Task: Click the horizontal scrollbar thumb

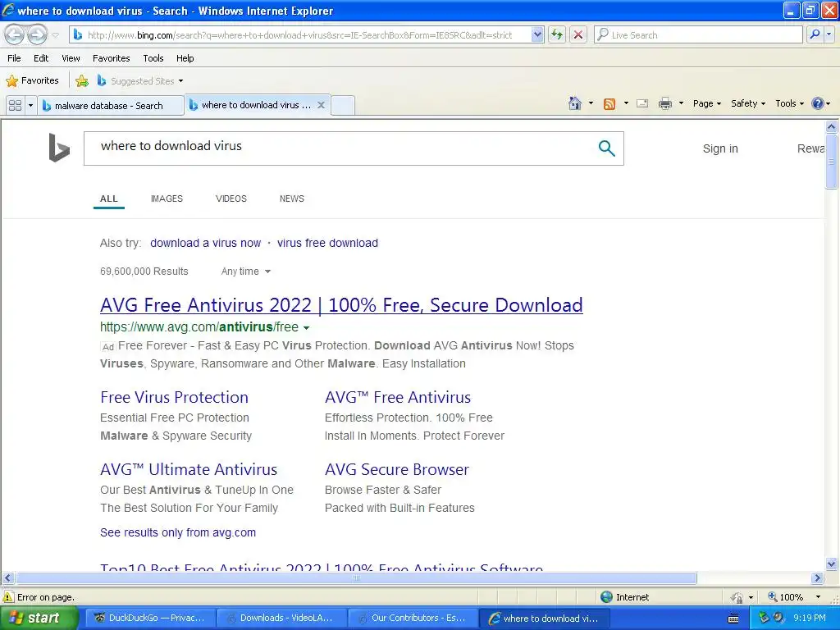Action: point(356,578)
